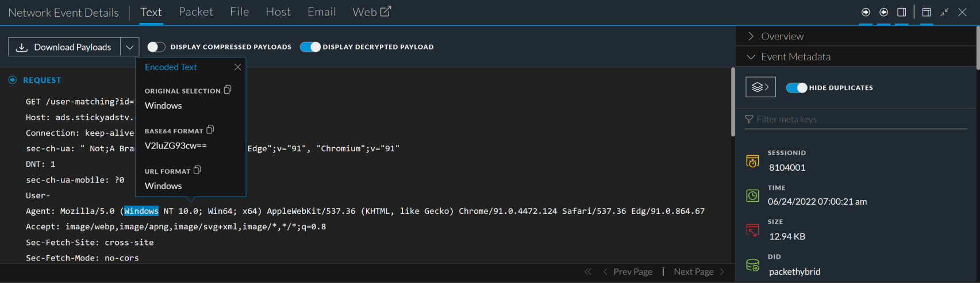Image resolution: width=980 pixels, height=284 pixels.
Task: Copy the URL format value
Action: [x=197, y=170]
